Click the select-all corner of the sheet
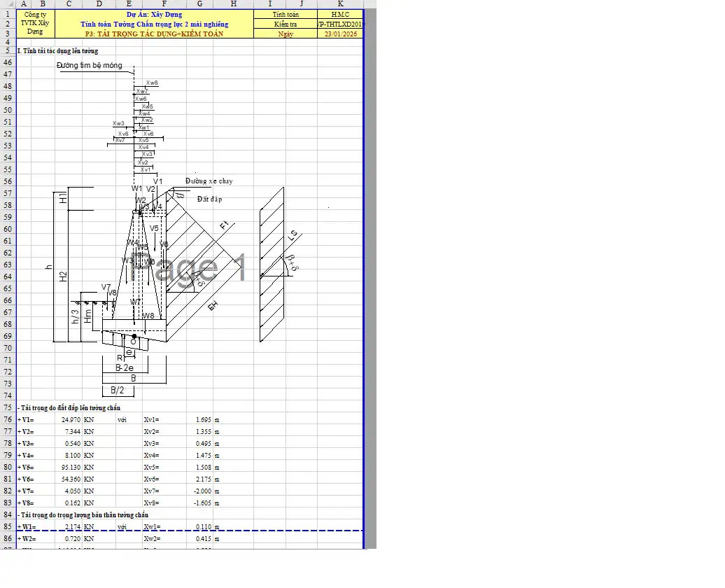The width and height of the screenshot is (725, 588). coord(8,4)
